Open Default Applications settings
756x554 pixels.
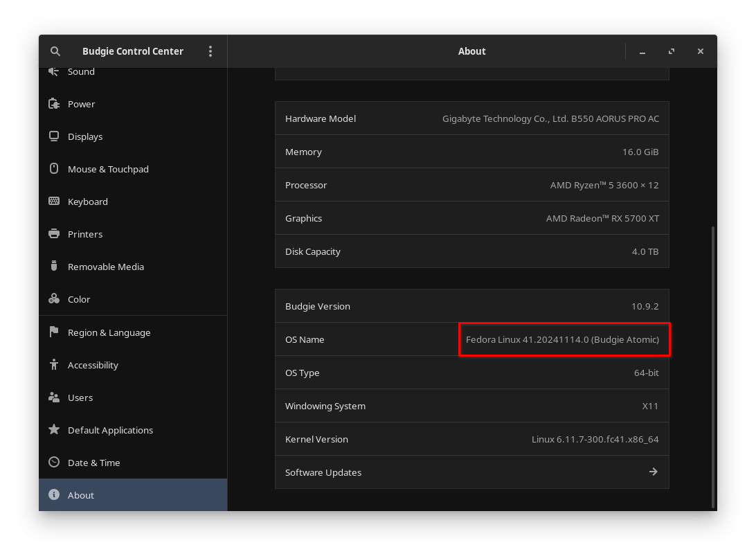[x=133, y=430]
